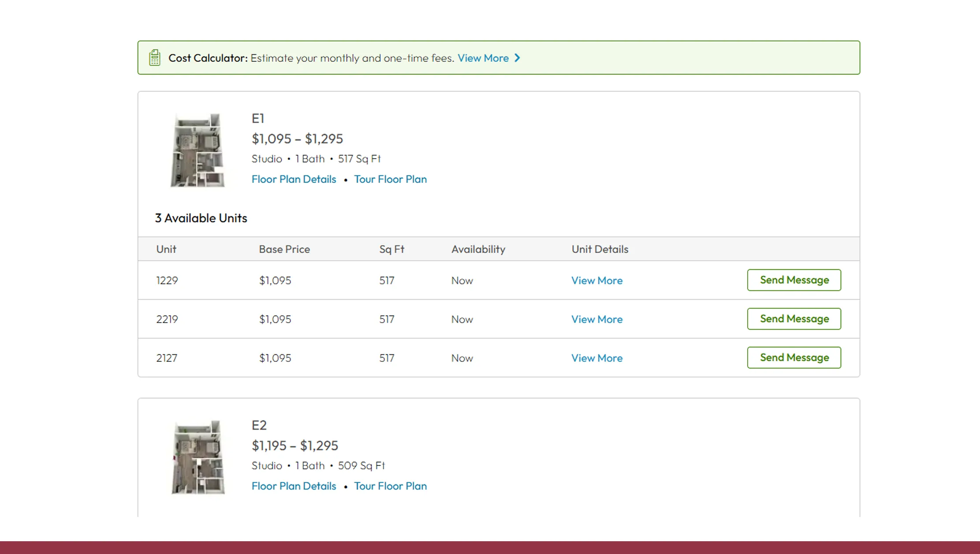Open Floor Plan Details for E2

(294, 486)
